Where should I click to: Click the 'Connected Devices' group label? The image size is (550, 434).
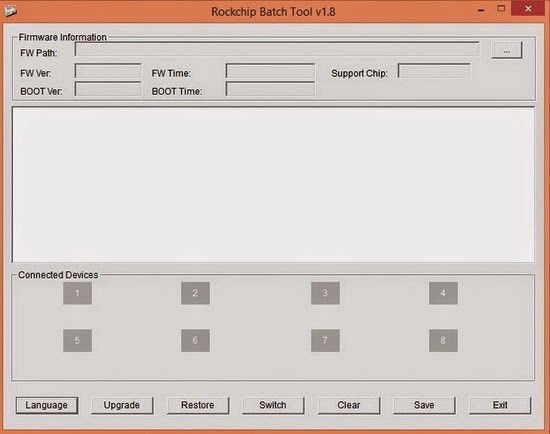(x=58, y=275)
